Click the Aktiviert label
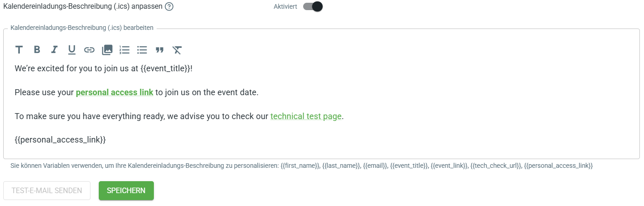Screen dimensions: 644x206 285,6
